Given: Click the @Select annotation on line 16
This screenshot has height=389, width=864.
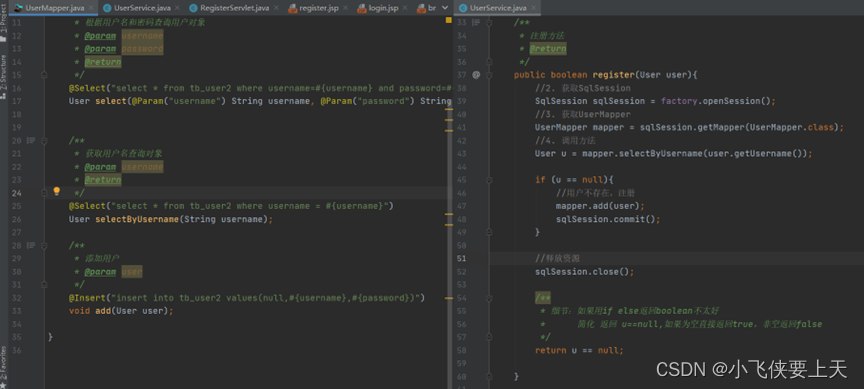Looking at the screenshot, I should (87, 88).
